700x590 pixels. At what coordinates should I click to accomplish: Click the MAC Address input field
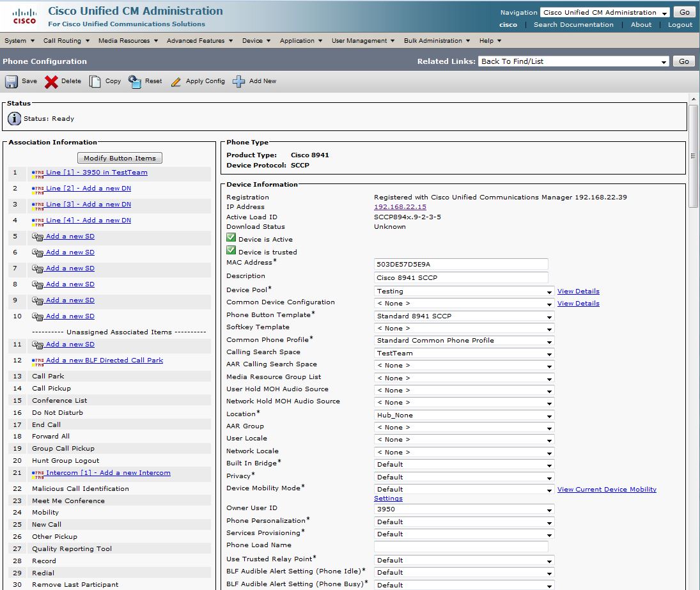point(461,264)
